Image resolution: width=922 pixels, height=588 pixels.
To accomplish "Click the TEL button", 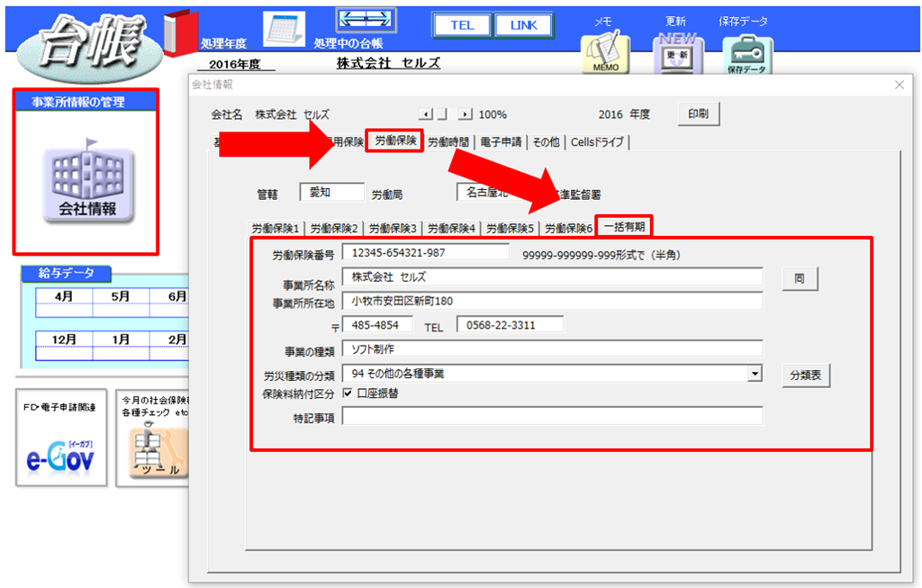I will click(462, 25).
